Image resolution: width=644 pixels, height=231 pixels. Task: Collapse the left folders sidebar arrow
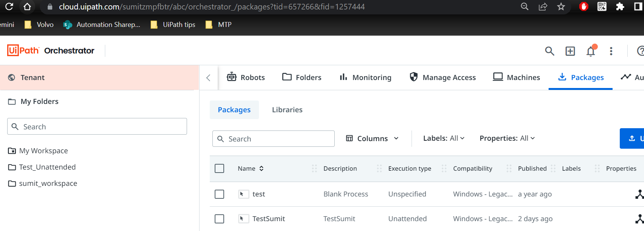(x=208, y=78)
